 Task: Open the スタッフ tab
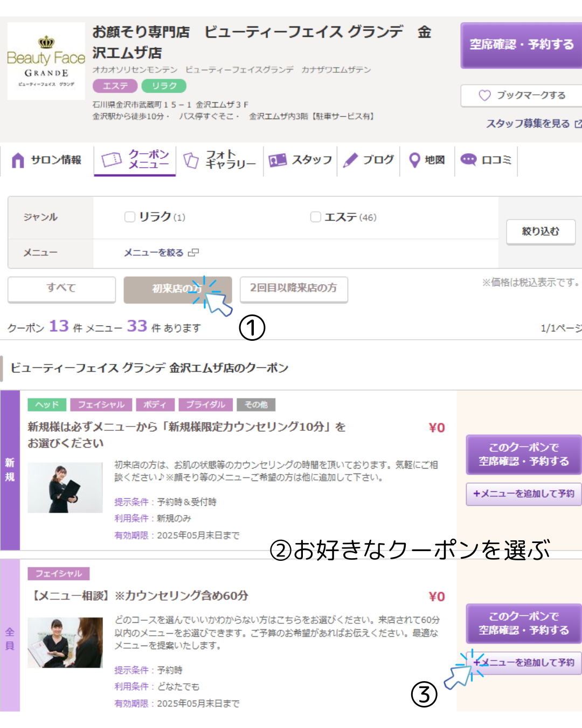click(x=300, y=160)
